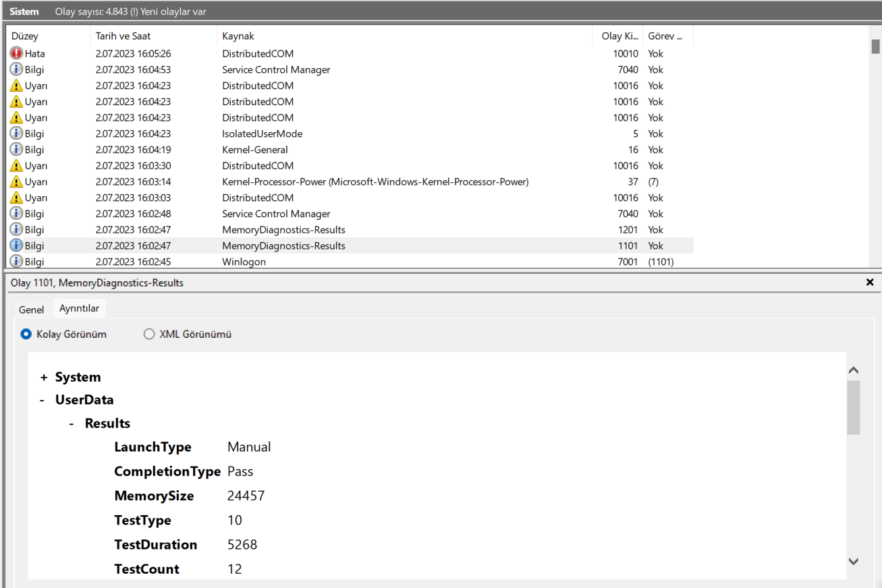The width and height of the screenshot is (882, 588).
Task: Click the red error icon of the Hata row
Action: tap(16, 53)
